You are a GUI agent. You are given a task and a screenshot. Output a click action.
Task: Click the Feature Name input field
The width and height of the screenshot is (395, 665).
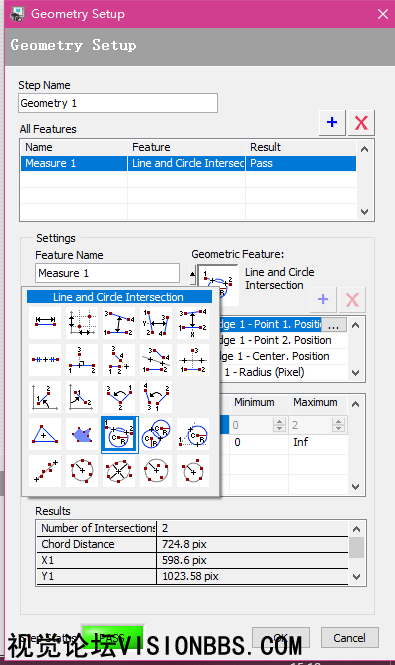coord(107,273)
